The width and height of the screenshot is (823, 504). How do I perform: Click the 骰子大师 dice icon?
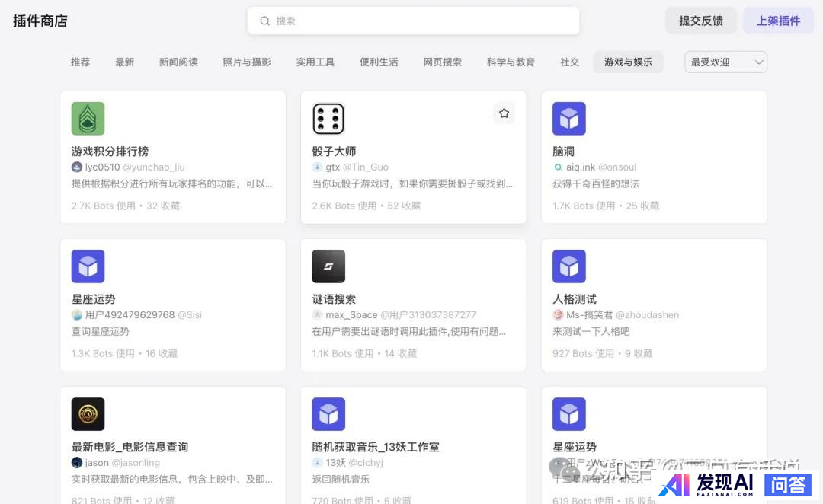pyautogui.click(x=328, y=119)
